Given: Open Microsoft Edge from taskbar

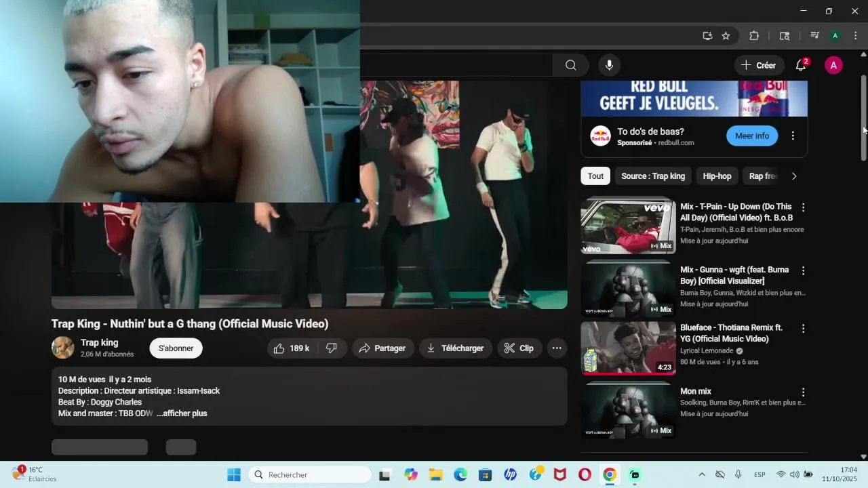Looking at the screenshot, I should [x=460, y=474].
